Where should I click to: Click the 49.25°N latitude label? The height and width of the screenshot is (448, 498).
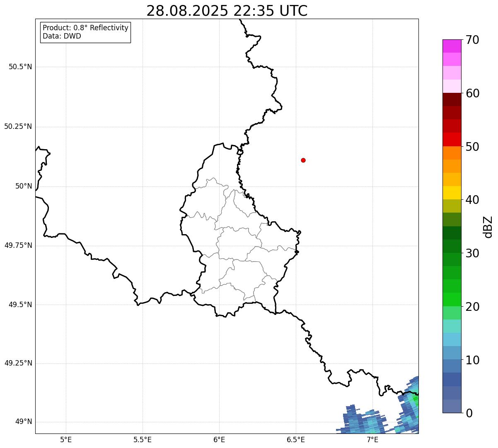(x=18, y=363)
